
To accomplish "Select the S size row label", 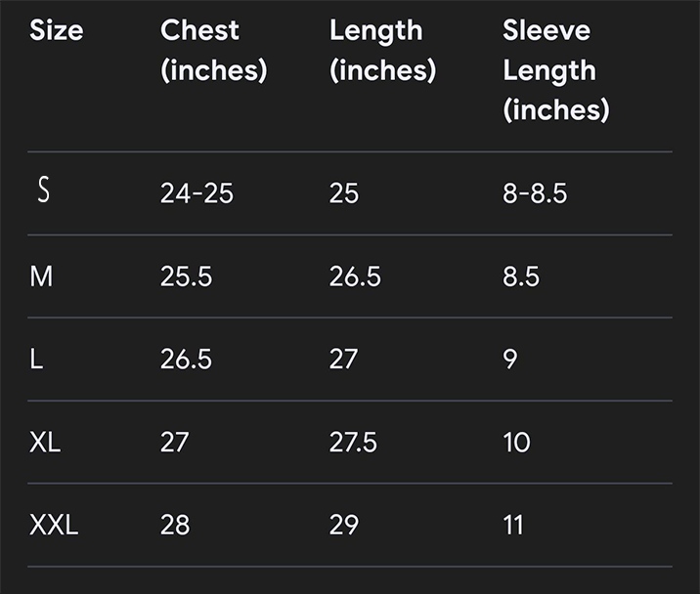I will coord(43,190).
